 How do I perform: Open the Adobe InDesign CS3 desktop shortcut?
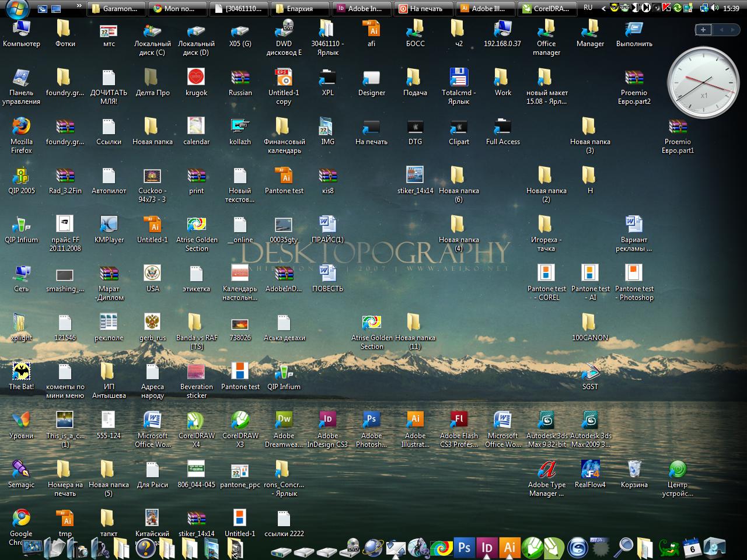click(327, 421)
